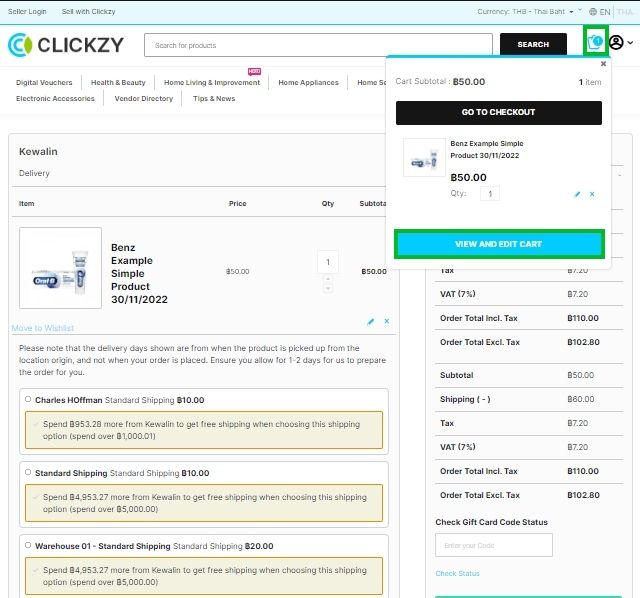
Task: Open Digital Vouchers category
Action: click(x=44, y=82)
